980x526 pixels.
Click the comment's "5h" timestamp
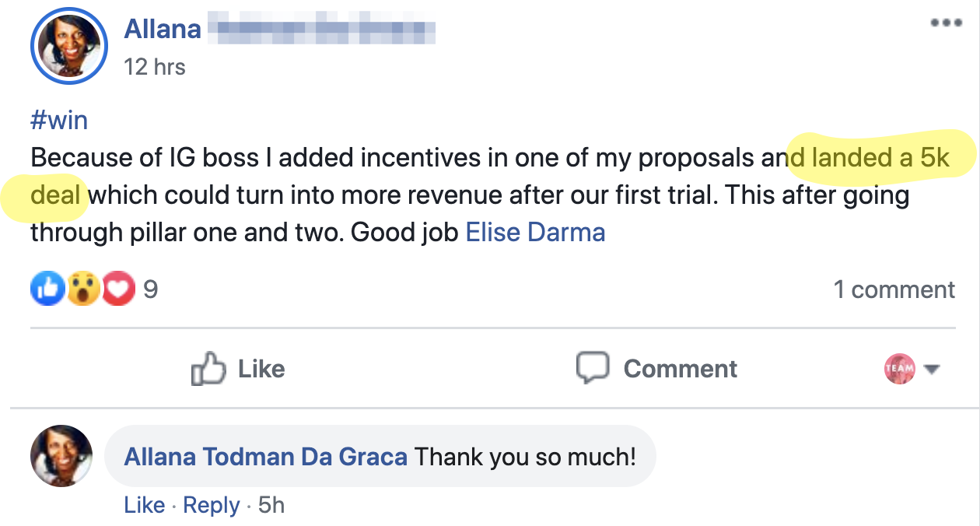click(x=271, y=505)
